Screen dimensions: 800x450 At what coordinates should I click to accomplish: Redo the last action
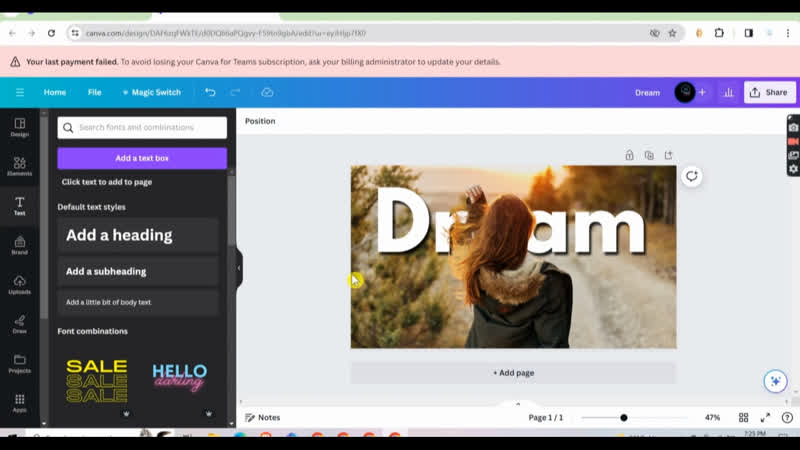point(235,92)
